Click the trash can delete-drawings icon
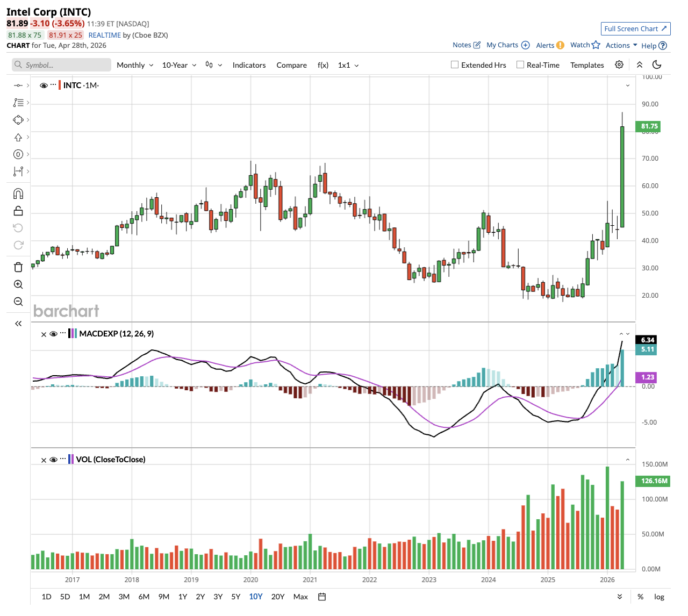 (18, 267)
